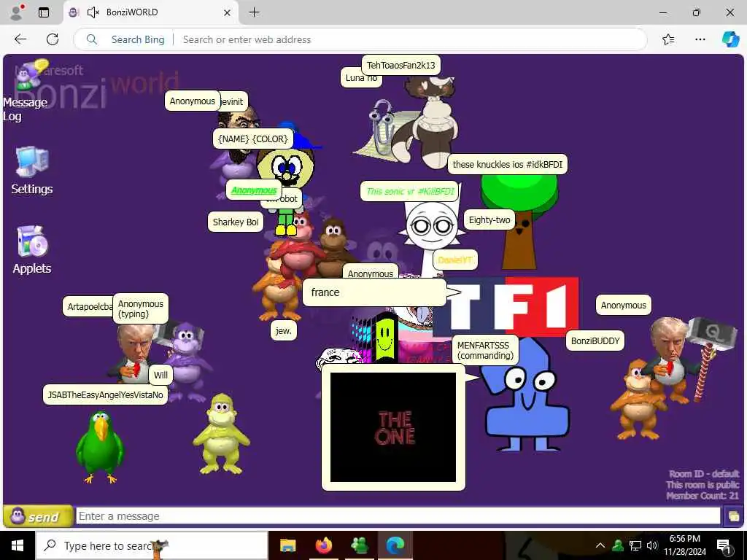This screenshot has width=747, height=560.
Task: Click the green underlined 'Anonymous' name tag
Action: (253, 190)
